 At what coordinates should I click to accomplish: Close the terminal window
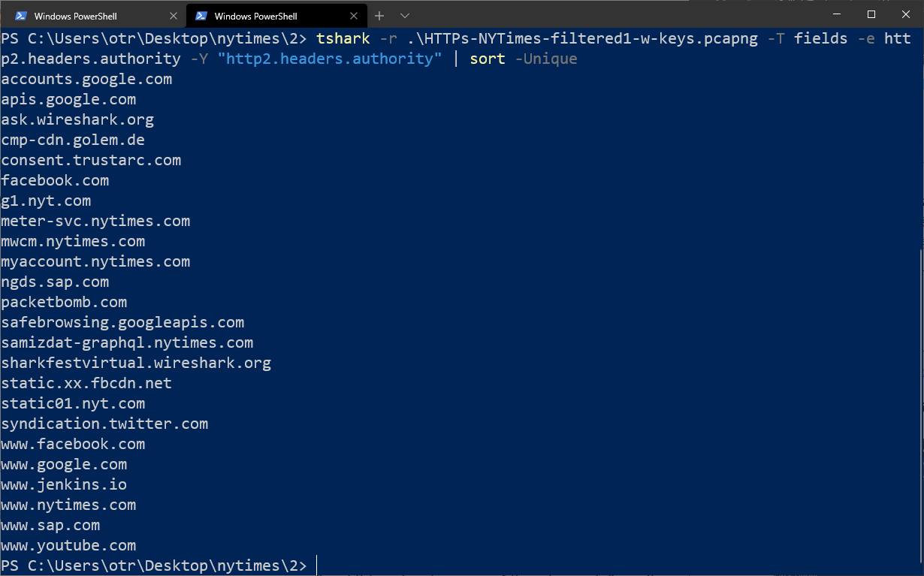pos(906,14)
